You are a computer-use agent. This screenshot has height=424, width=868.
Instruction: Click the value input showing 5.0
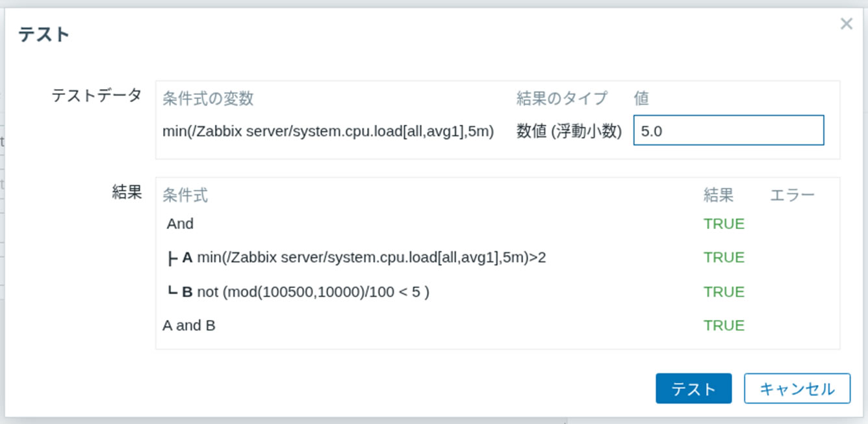728,131
